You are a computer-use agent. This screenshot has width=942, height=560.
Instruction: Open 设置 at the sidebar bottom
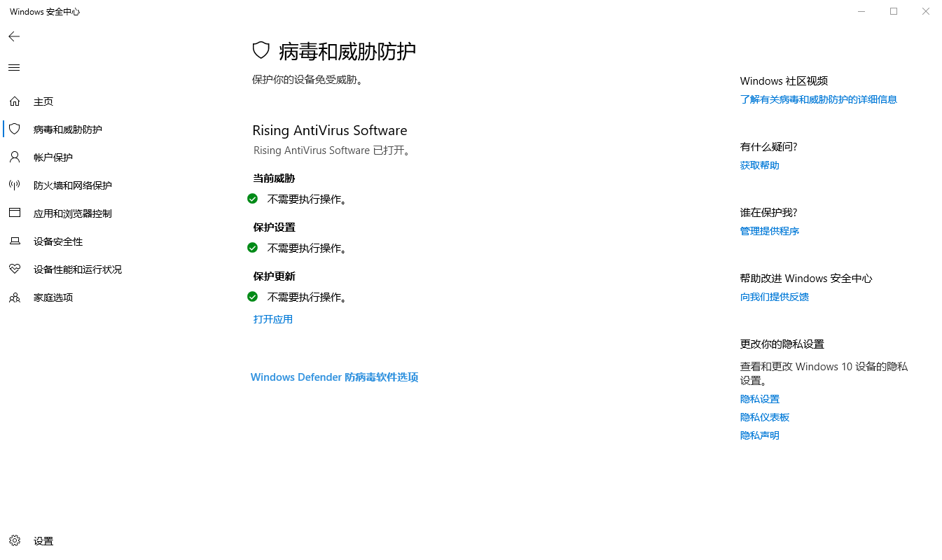(x=43, y=541)
